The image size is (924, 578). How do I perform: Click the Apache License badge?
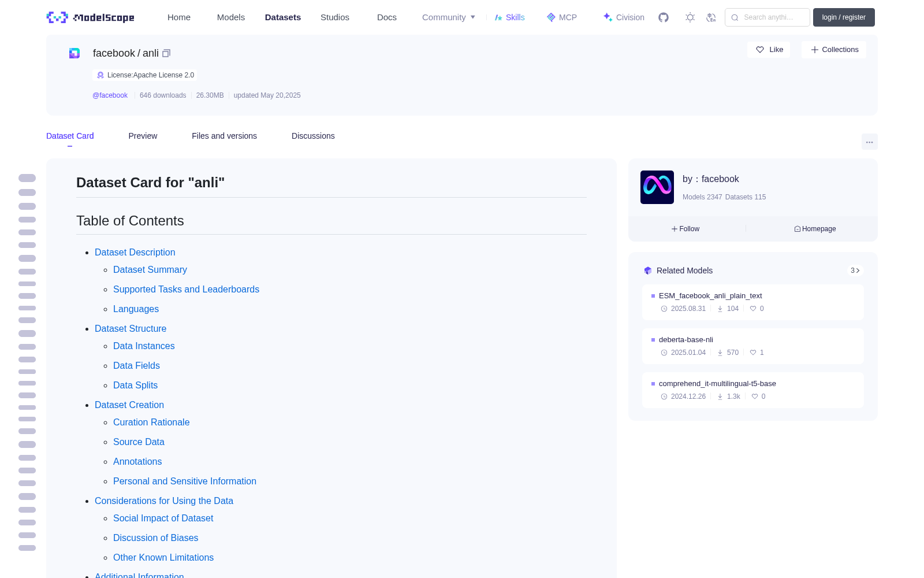[x=145, y=75]
